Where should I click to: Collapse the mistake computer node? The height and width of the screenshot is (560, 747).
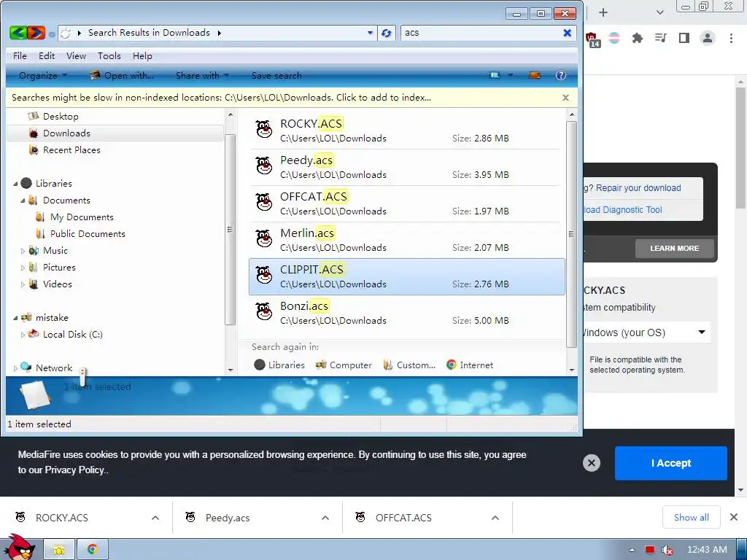click(x=15, y=318)
